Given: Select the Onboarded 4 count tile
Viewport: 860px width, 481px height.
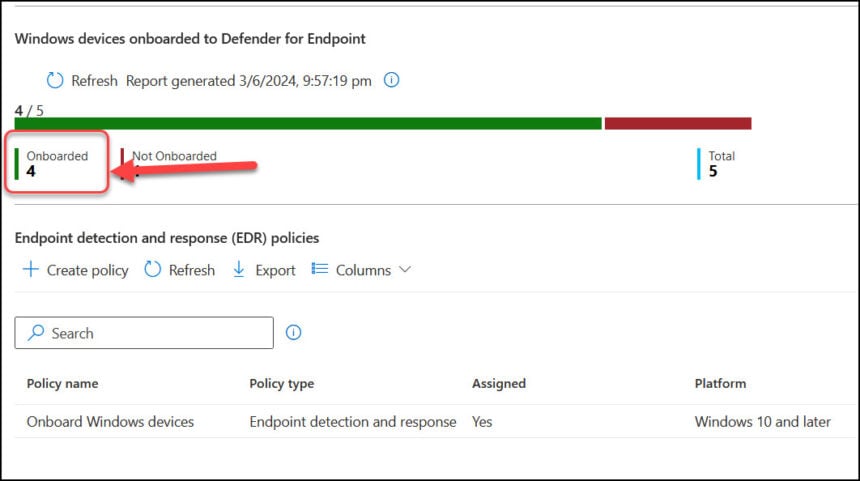Looking at the screenshot, I should point(52,163).
